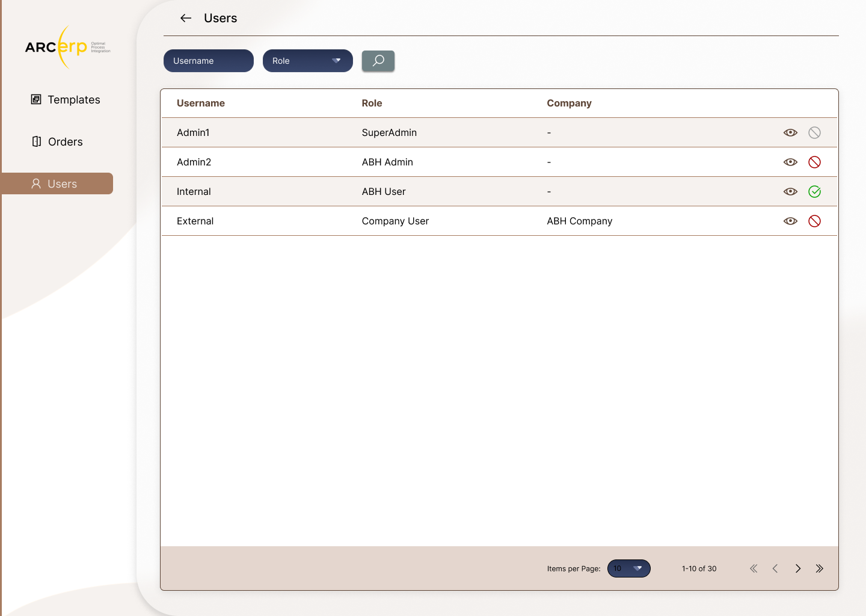Block the External user

[x=815, y=221]
